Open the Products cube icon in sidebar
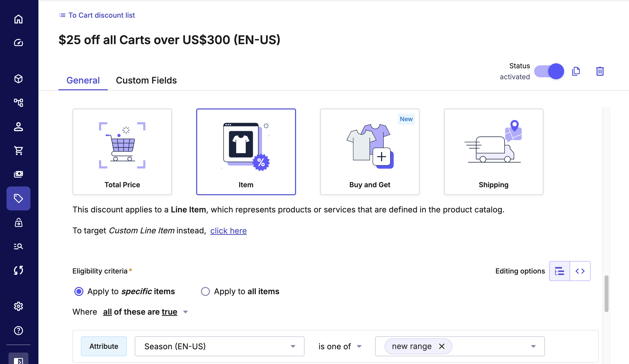The height and width of the screenshot is (364, 629). pyautogui.click(x=18, y=79)
